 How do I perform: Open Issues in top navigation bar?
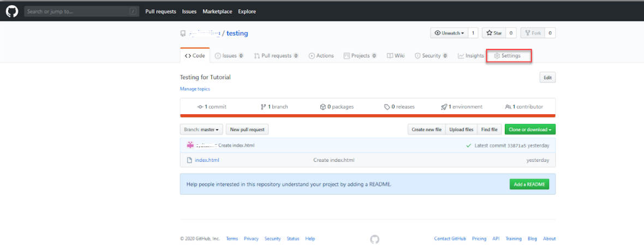[189, 11]
